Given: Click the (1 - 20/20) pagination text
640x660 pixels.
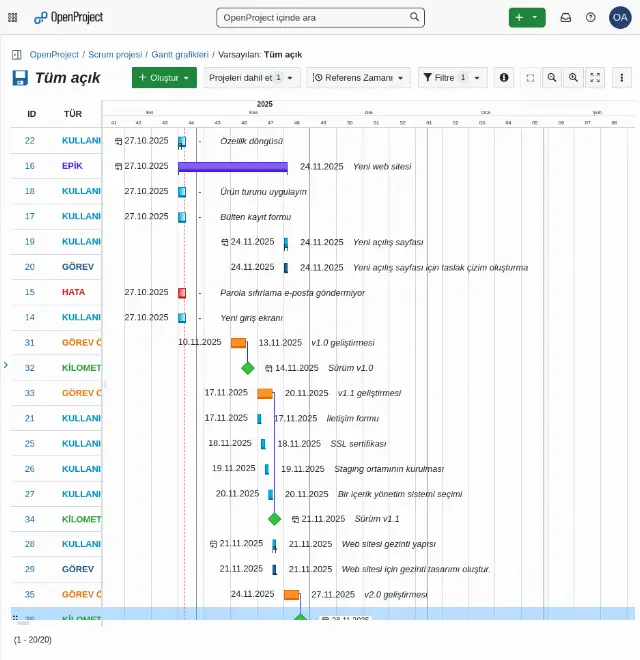Looking at the screenshot, I should click(32, 640).
